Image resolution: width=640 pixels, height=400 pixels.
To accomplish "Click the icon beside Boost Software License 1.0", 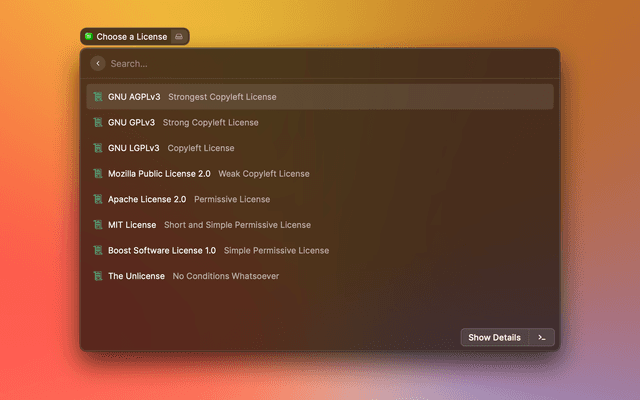I will tap(98, 250).
